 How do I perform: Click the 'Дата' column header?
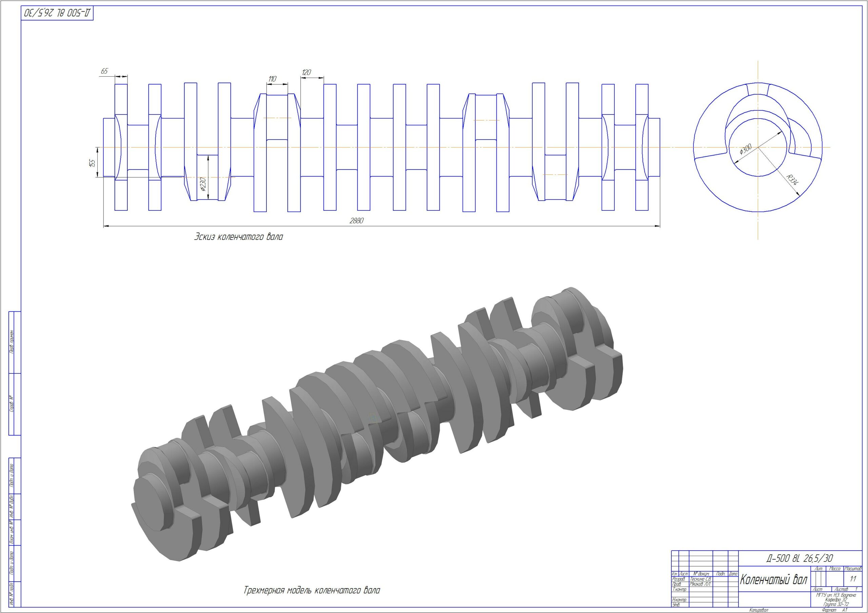733,574
